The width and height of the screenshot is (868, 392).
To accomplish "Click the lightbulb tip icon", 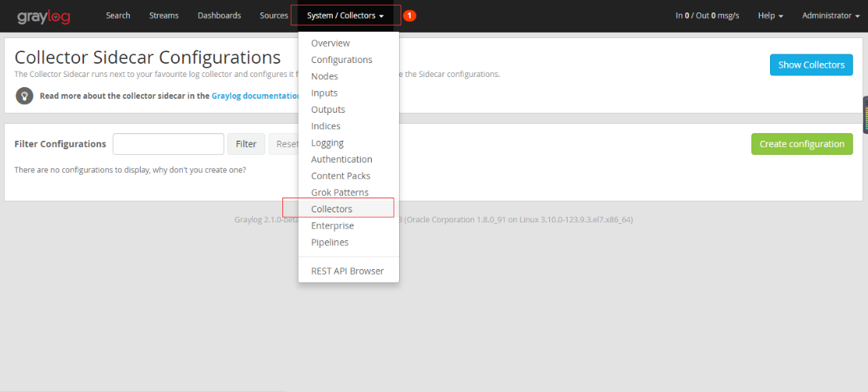I will [x=24, y=96].
